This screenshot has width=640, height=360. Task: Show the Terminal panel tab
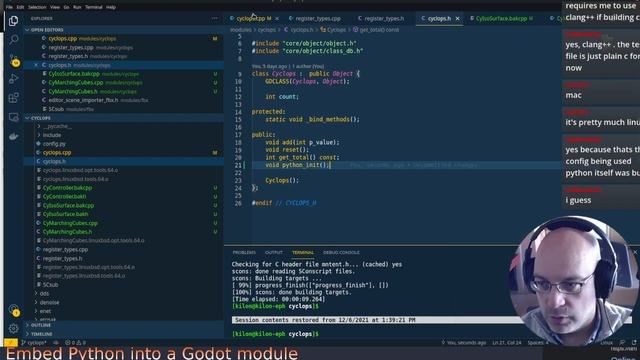coord(303,252)
